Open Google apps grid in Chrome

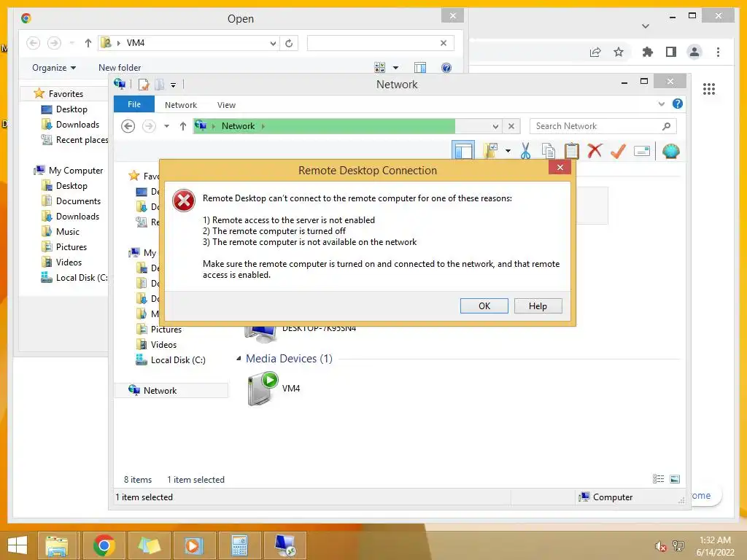(709, 88)
